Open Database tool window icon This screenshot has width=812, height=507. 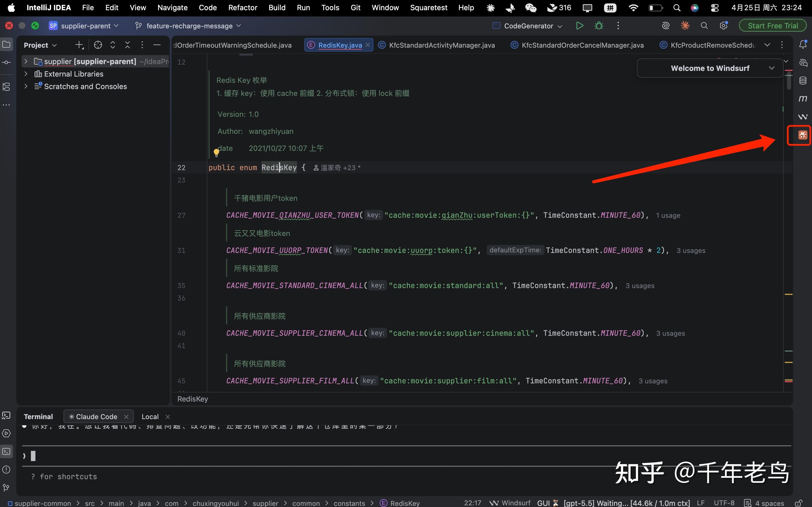[803, 81]
